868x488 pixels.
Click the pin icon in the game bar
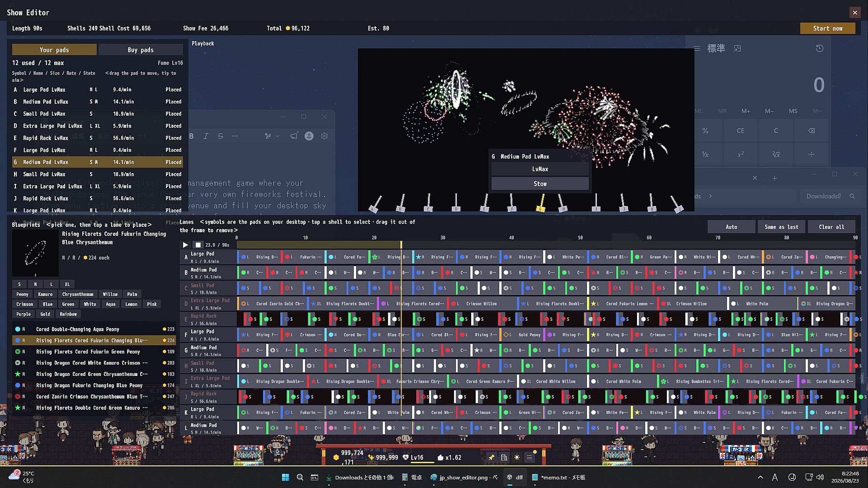491,457
